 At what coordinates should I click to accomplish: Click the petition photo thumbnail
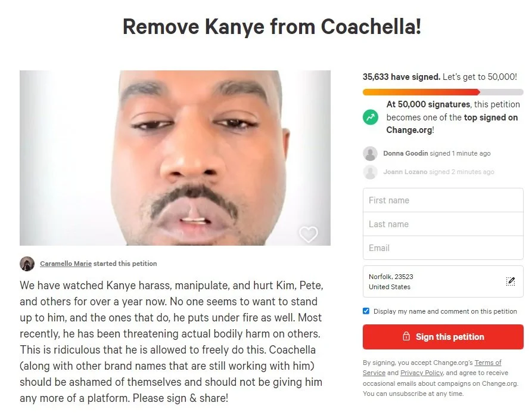click(x=175, y=158)
